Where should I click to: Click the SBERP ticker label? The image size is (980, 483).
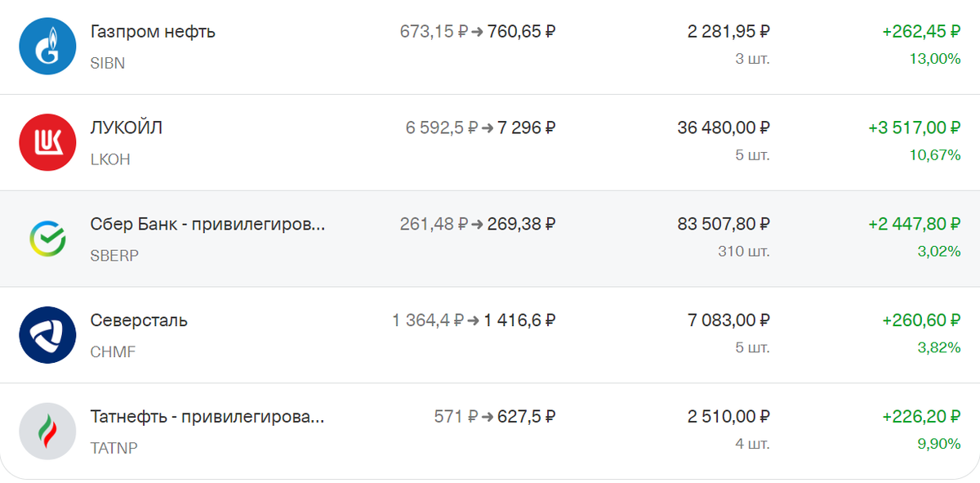click(114, 256)
